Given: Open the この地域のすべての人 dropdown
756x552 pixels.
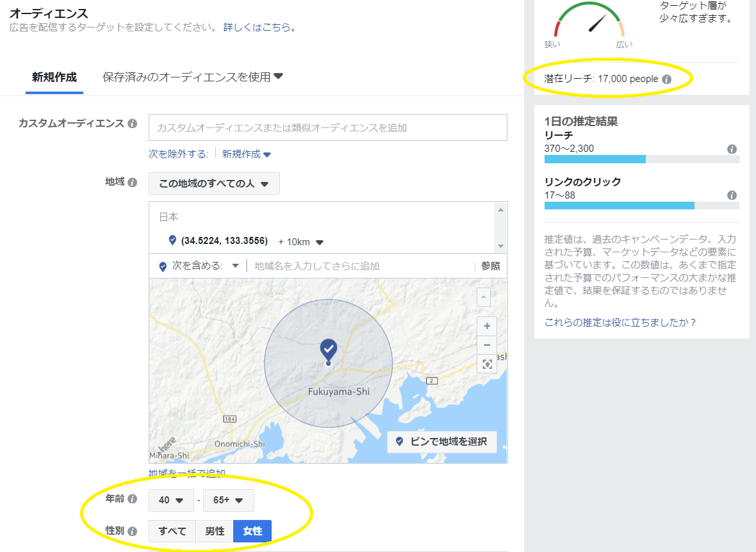Looking at the screenshot, I should pyautogui.click(x=214, y=183).
